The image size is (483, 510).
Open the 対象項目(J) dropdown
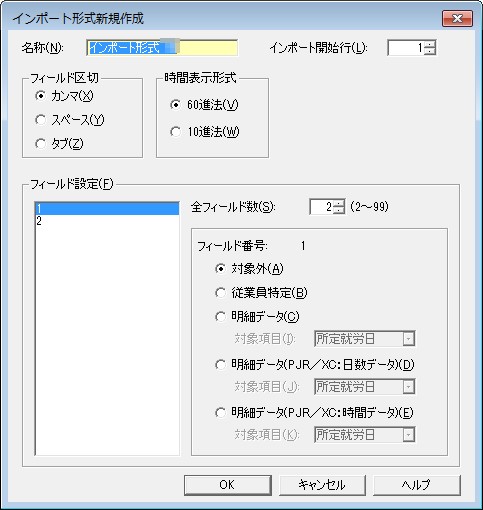pyautogui.click(x=365, y=387)
